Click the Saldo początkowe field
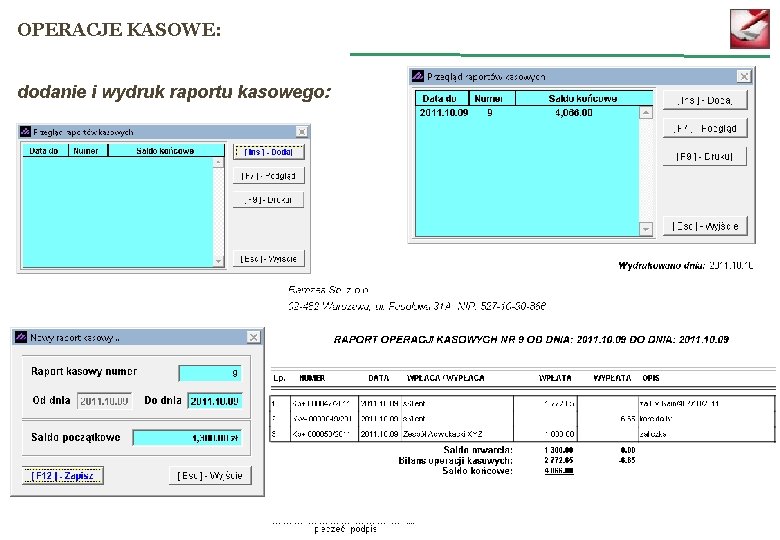The width and height of the screenshot is (780, 540). [187, 438]
